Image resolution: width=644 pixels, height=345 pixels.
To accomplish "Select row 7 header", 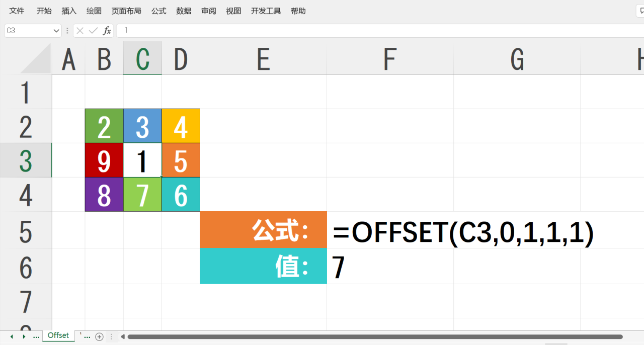I will click(26, 301).
